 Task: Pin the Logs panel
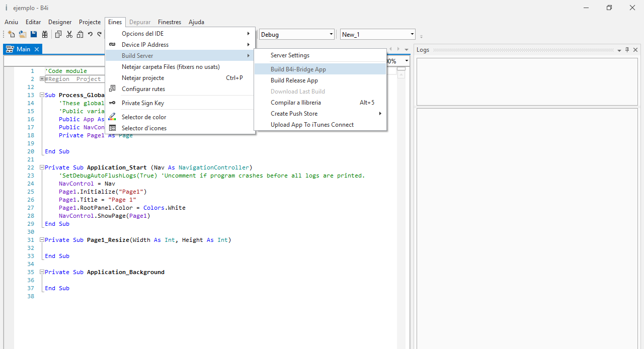[627, 50]
